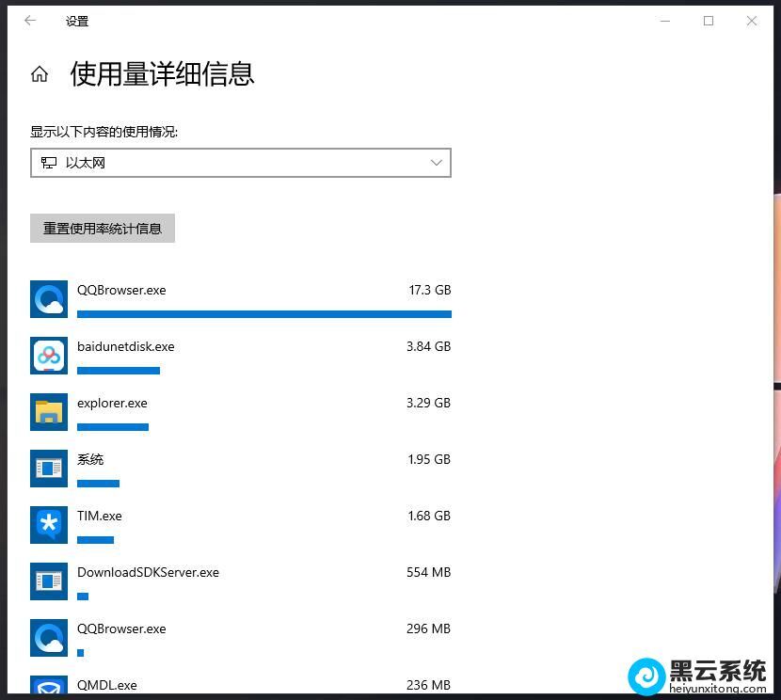The height and width of the screenshot is (700, 781).
Task: Select the 系统 entry icon
Action: [x=49, y=469]
